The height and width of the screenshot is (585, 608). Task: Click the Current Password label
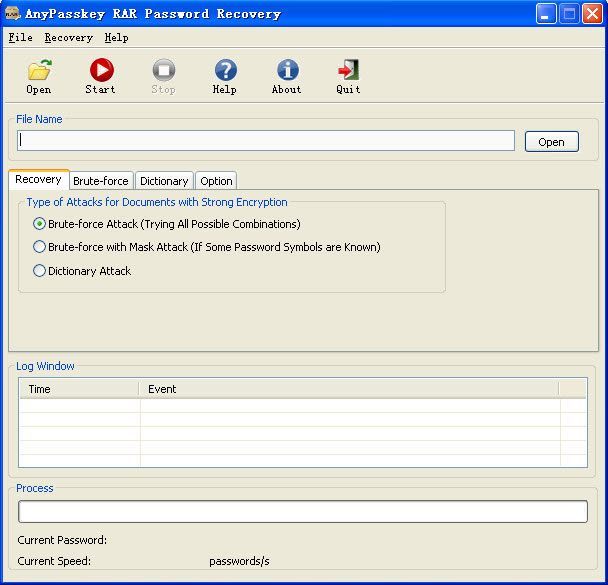pyautogui.click(x=62, y=540)
